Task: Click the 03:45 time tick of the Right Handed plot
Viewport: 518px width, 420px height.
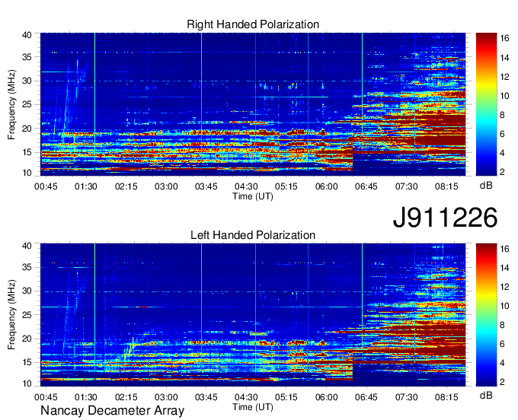Action: coord(206,186)
